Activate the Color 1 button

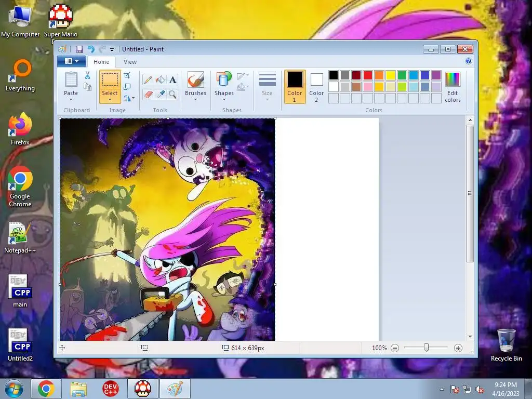pos(295,87)
